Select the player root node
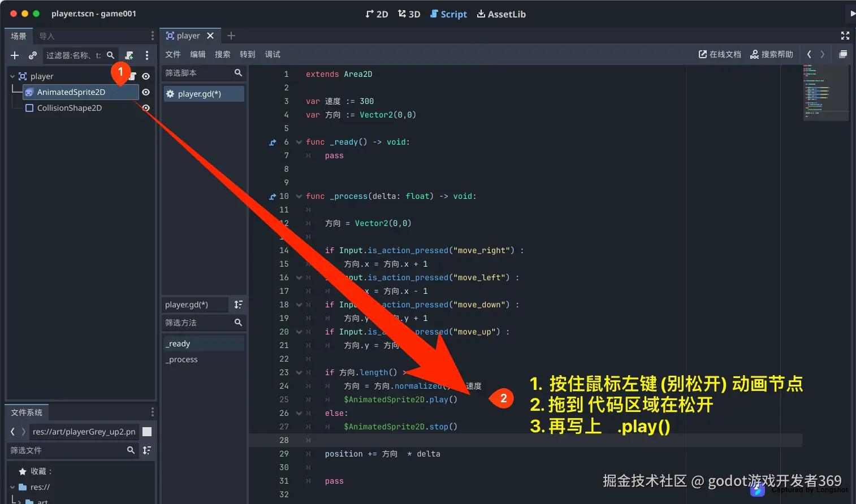The image size is (856, 504). 42,76
